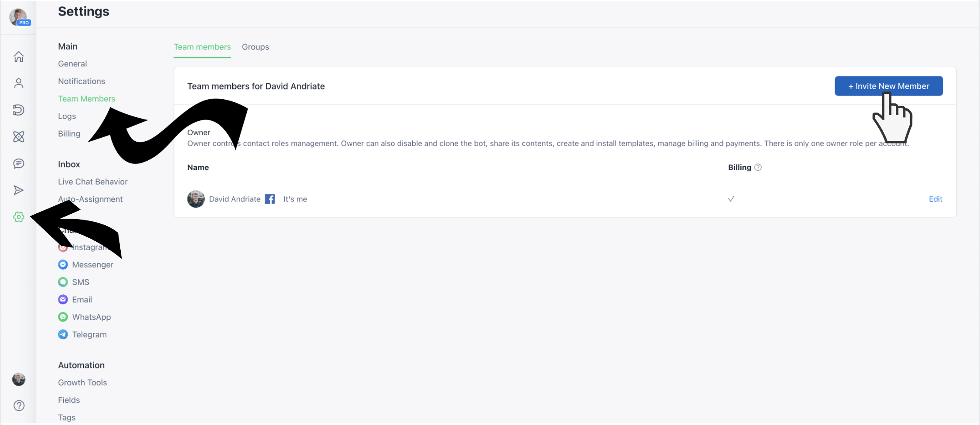Screen dimensions: 980x425
Task: Open the Broadcasting paper-plane icon
Action: pos(19,190)
